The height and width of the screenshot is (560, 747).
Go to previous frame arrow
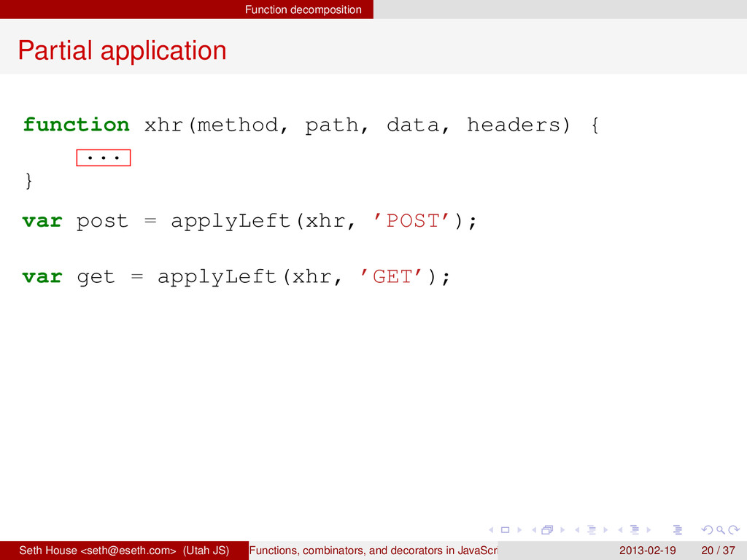click(534, 530)
